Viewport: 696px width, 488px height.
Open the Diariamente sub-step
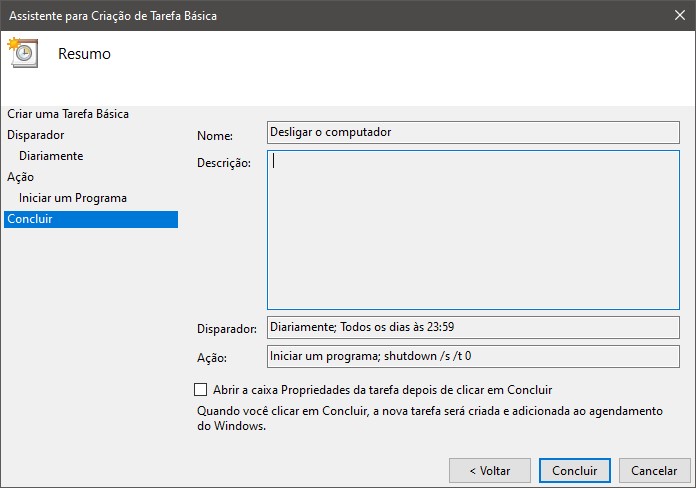coord(51,156)
